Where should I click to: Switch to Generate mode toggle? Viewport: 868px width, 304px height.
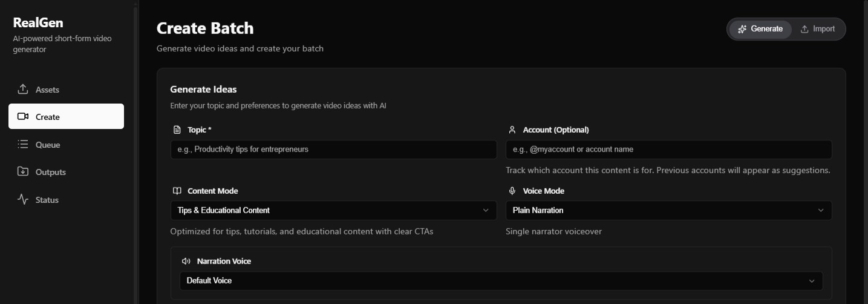pyautogui.click(x=760, y=29)
